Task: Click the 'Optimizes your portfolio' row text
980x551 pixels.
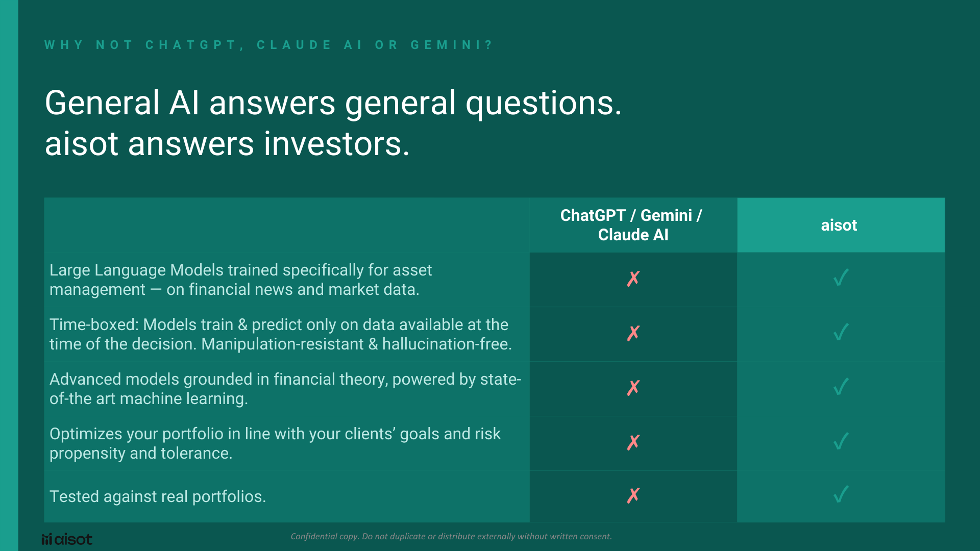Action: pos(275,443)
